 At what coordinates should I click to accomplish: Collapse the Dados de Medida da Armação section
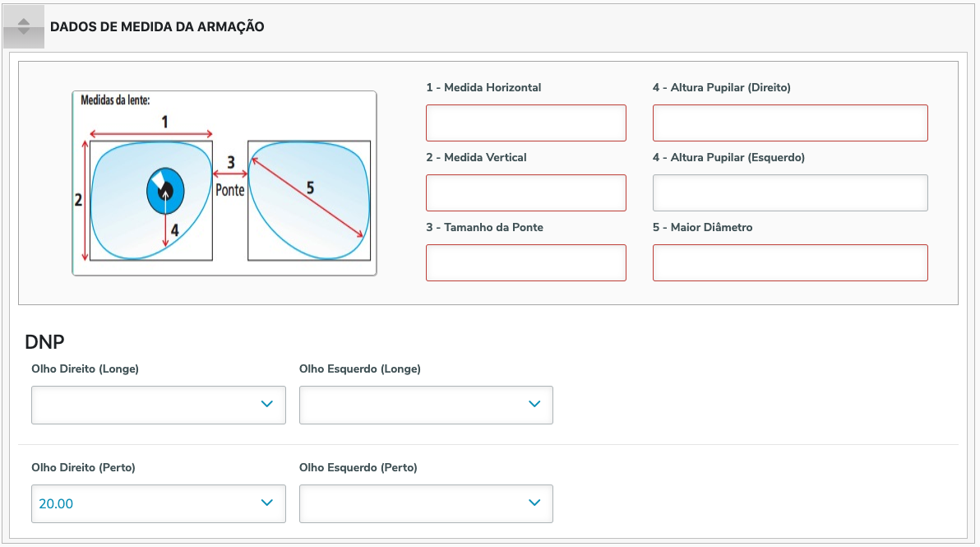[24, 26]
